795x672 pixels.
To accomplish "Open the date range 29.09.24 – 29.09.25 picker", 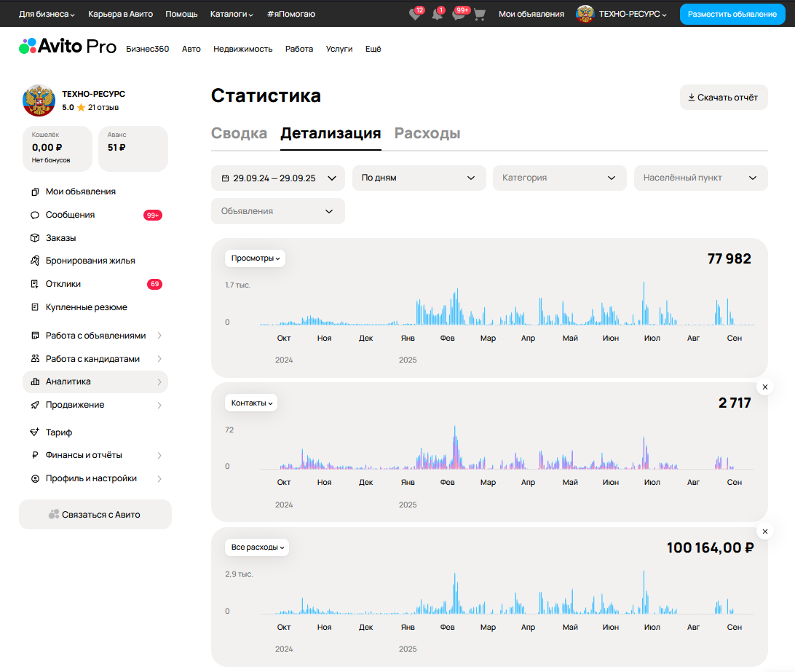I will tap(278, 178).
